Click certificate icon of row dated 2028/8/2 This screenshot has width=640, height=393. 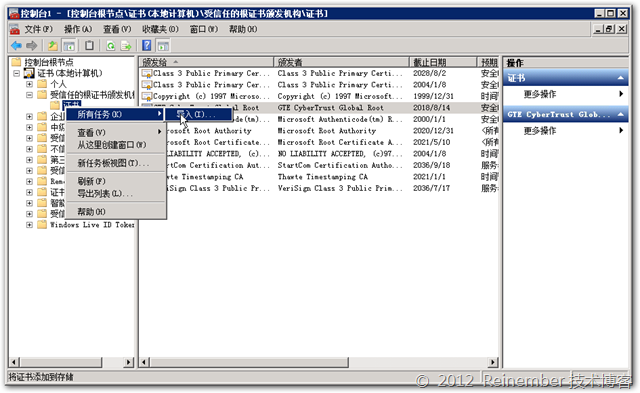pyautogui.click(x=147, y=73)
